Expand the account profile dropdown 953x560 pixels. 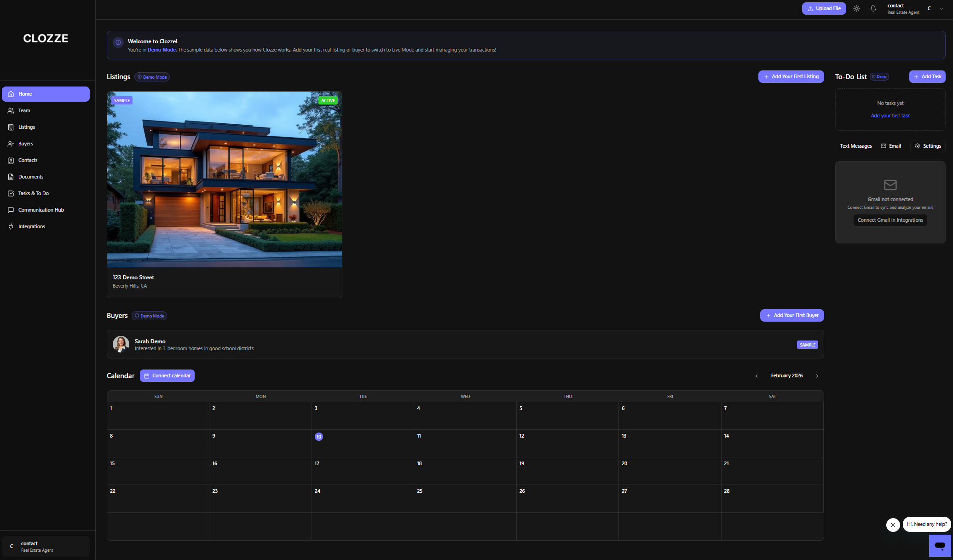click(x=941, y=8)
